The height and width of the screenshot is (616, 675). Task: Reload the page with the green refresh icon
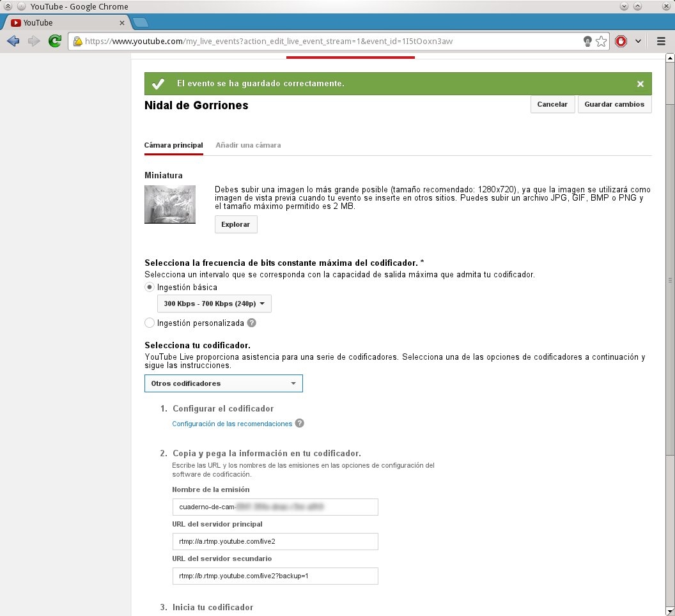tap(55, 42)
